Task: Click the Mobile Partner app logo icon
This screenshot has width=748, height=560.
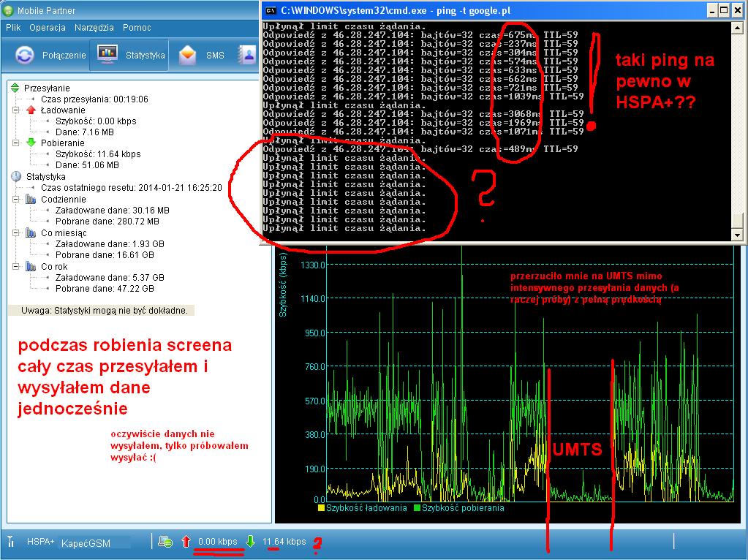Action: point(8,11)
